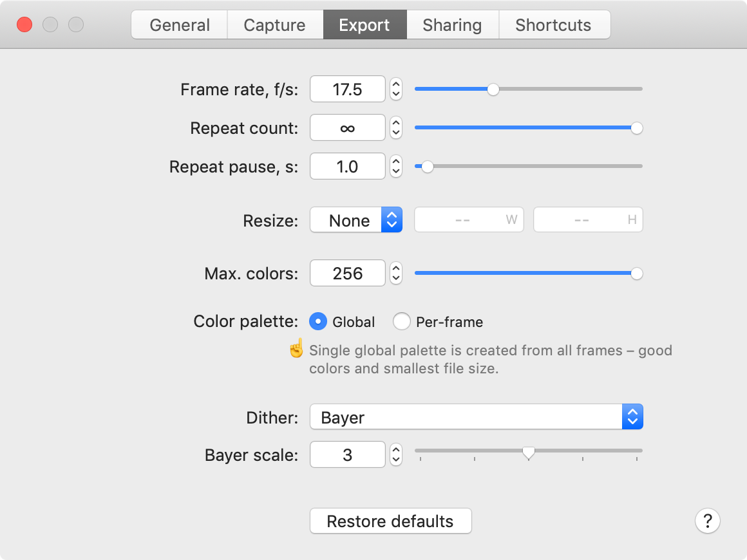The height and width of the screenshot is (560, 747).
Task: Select the Global color palette option
Action: 318,321
